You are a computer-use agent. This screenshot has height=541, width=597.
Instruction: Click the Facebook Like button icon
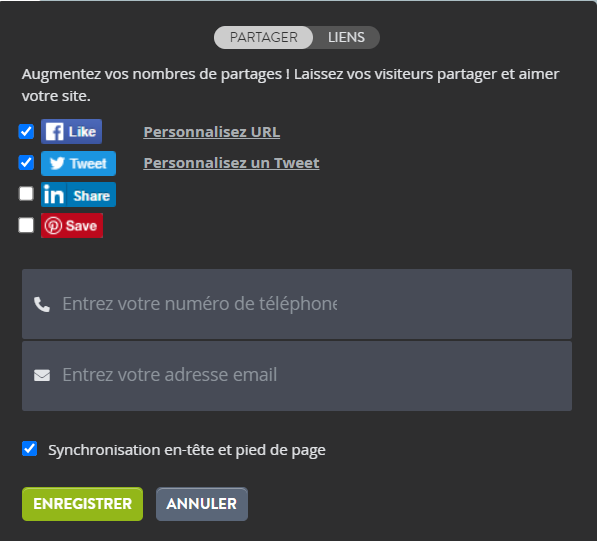[x=72, y=132]
